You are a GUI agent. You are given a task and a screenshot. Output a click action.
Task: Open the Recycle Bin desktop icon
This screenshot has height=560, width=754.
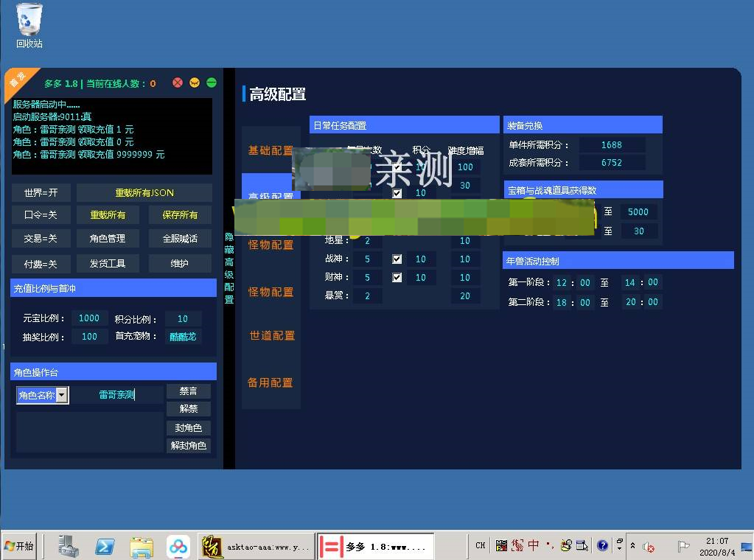(x=28, y=18)
